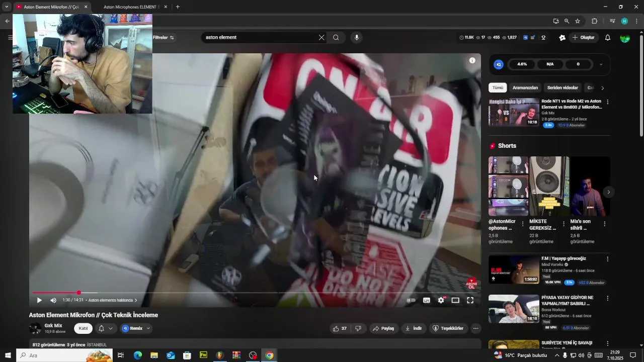Open options for the MİKSTE GEREKSİZ short
644x362 pixels.
coord(563,224)
